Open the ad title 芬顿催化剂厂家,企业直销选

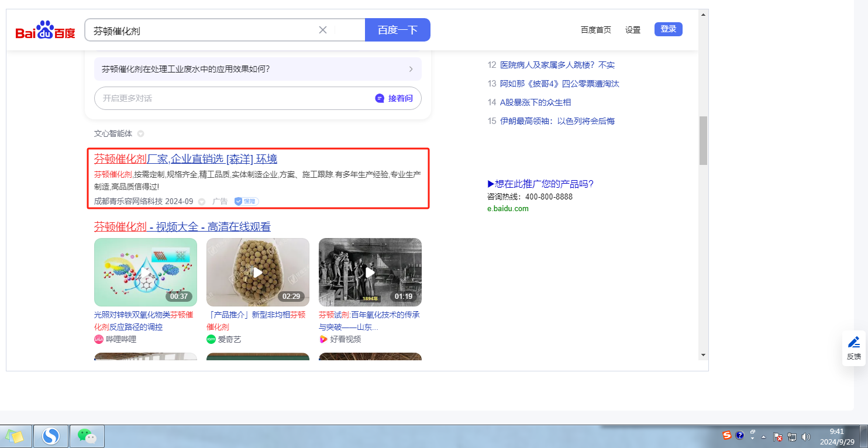click(185, 158)
